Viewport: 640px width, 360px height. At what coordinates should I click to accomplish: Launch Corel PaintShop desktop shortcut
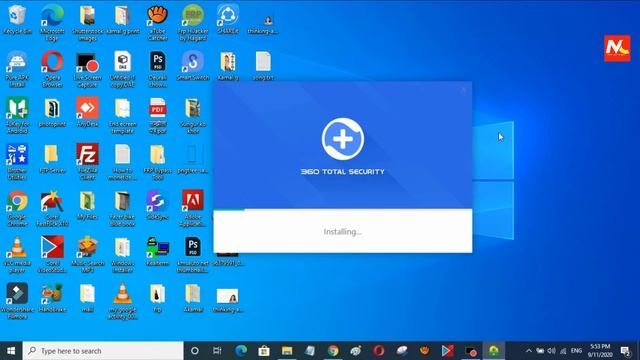52,208
